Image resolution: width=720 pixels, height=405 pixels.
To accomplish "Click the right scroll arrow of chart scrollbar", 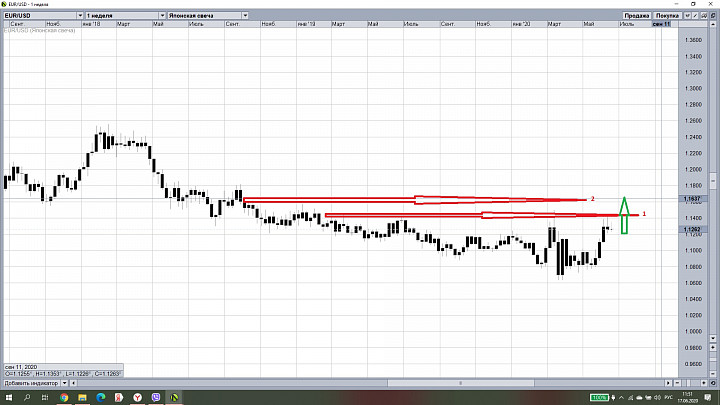I will [669, 383].
